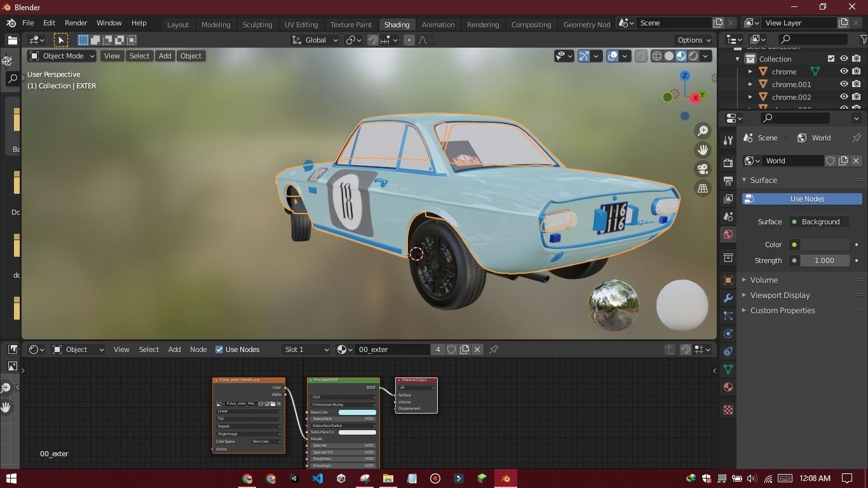Hide chrome.002 in viewport via eye icon
The height and width of the screenshot is (488, 868).
[x=844, y=97]
